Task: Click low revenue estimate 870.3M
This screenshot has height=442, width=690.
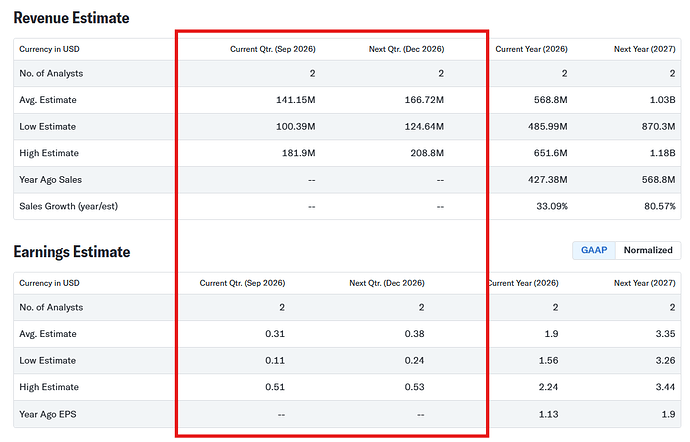Action: [x=658, y=126]
